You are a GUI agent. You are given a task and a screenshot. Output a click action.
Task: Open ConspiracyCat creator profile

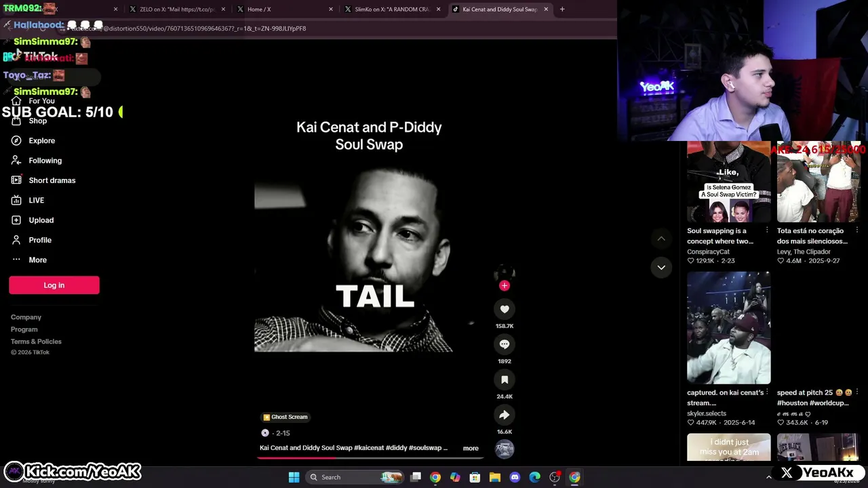[x=709, y=251]
